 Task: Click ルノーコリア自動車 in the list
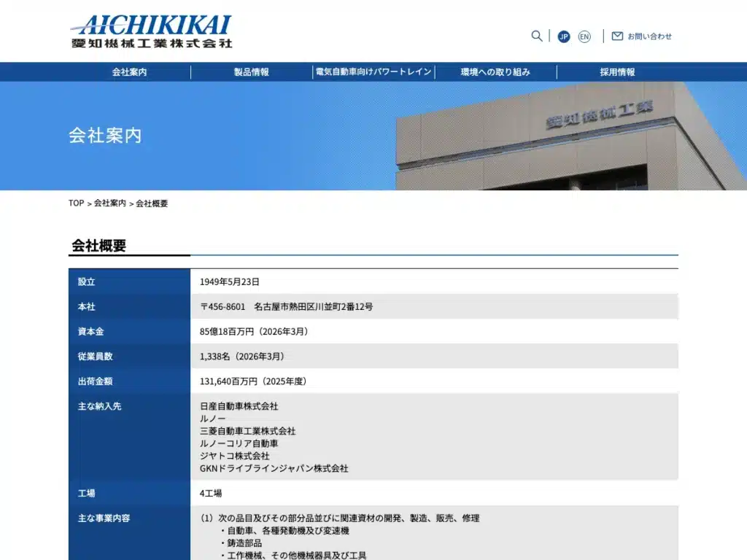click(239, 443)
